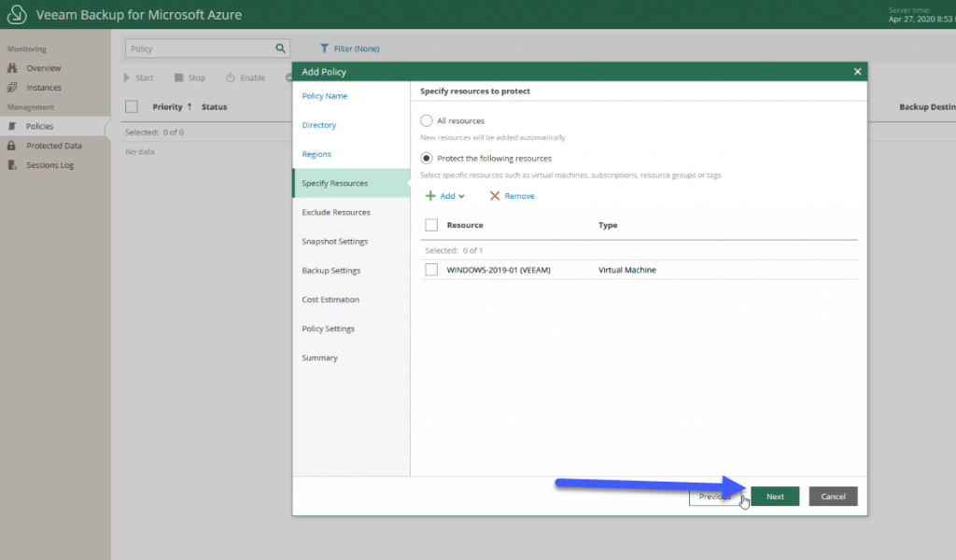Viewport: 956px width, 560px height.
Task: Select Protect the following resources option
Action: pyautogui.click(x=426, y=159)
